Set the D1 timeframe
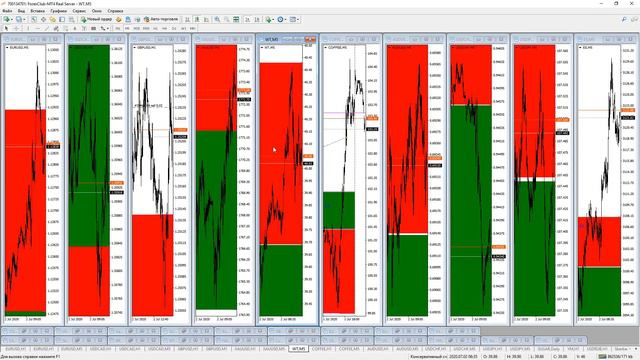This screenshot has height=360, width=640. (174, 28)
